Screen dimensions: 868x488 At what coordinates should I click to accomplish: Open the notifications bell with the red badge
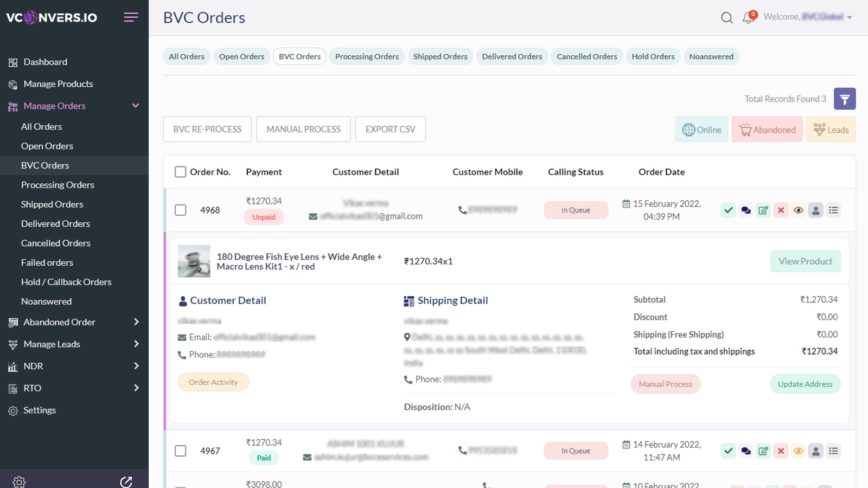click(x=748, y=18)
